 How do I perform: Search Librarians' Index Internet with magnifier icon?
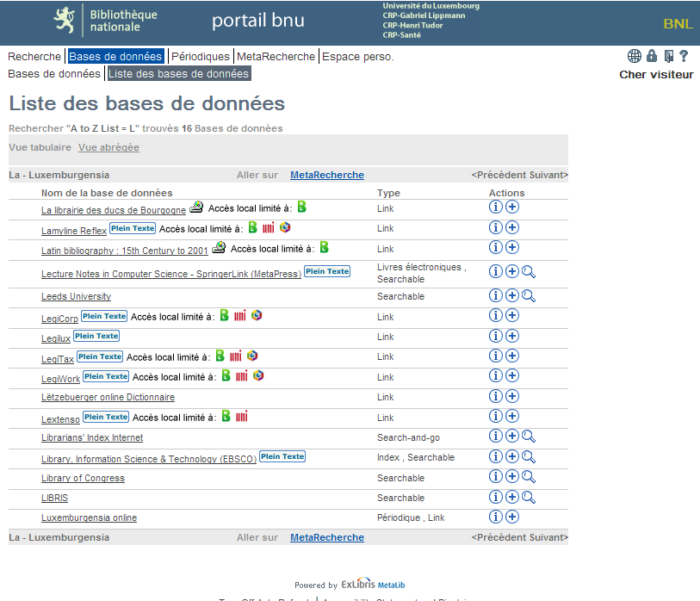pyautogui.click(x=529, y=437)
